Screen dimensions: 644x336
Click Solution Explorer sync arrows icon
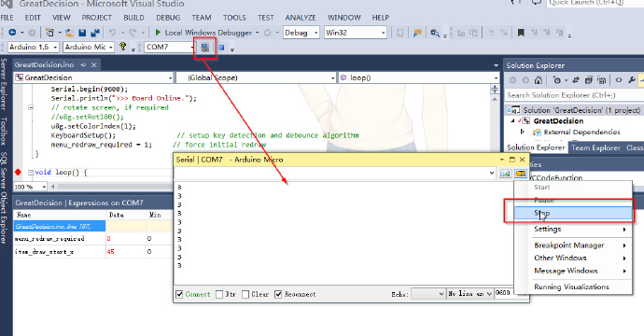(x=576, y=80)
